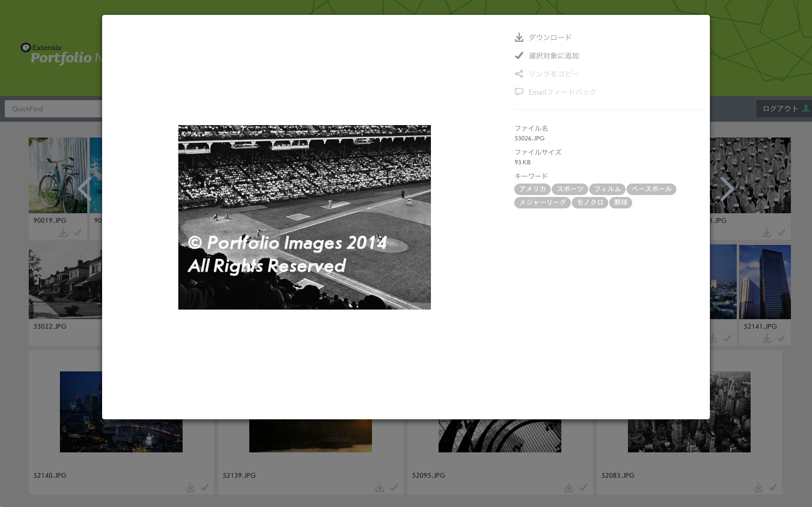Click the ベースボール keyword tag
This screenshot has width=812, height=507.
pyautogui.click(x=651, y=189)
